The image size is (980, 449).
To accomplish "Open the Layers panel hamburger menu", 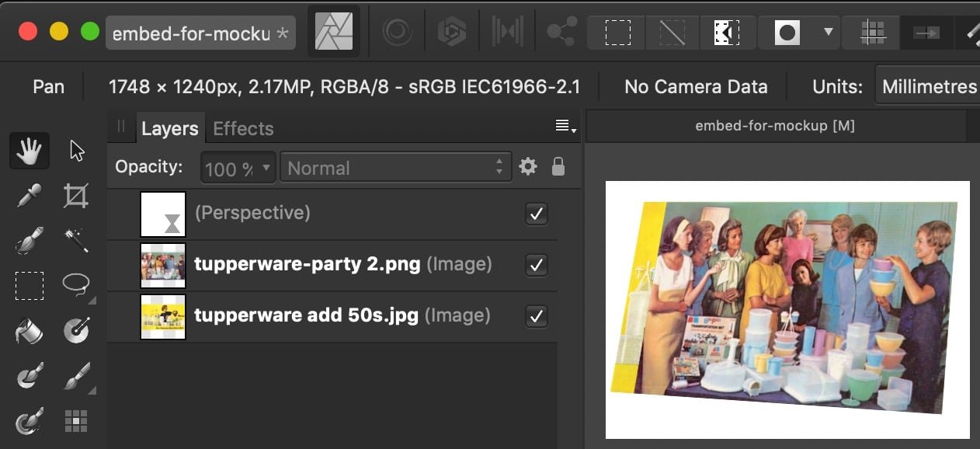I will coord(565,127).
